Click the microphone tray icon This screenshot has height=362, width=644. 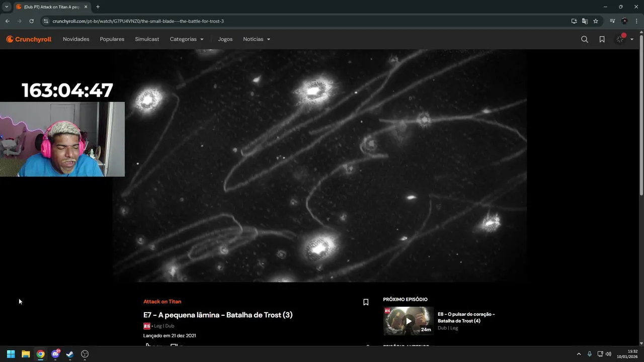[590, 354]
